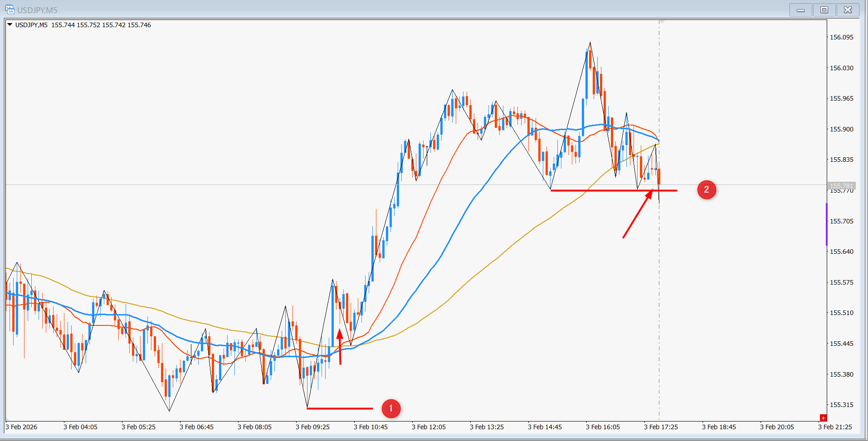Click the 3 Feb 21:25 time label

pyautogui.click(x=835, y=427)
